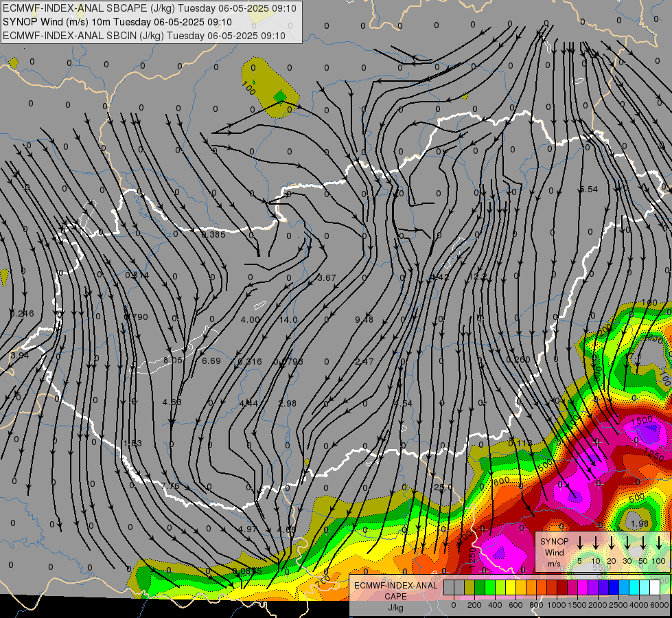Click the 6000 tick label on CAPE scale
Viewport: 672px width, 618px height.
(x=660, y=605)
